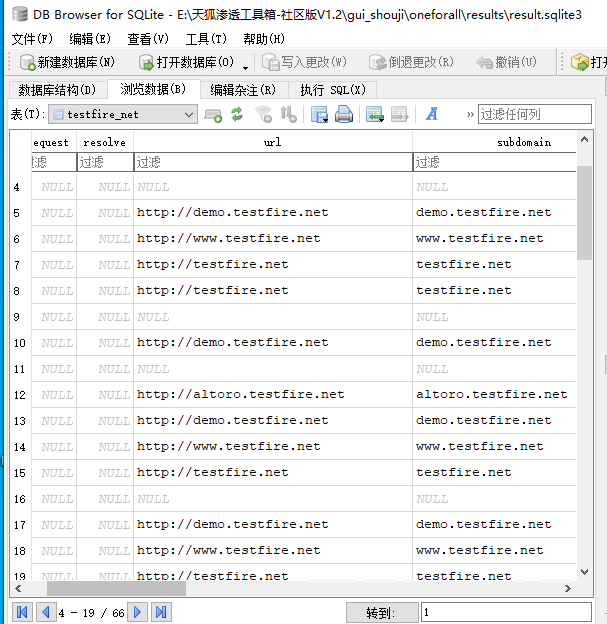Switch to Database Structure tab
Viewport: 607px width, 624px height.
click(58, 90)
